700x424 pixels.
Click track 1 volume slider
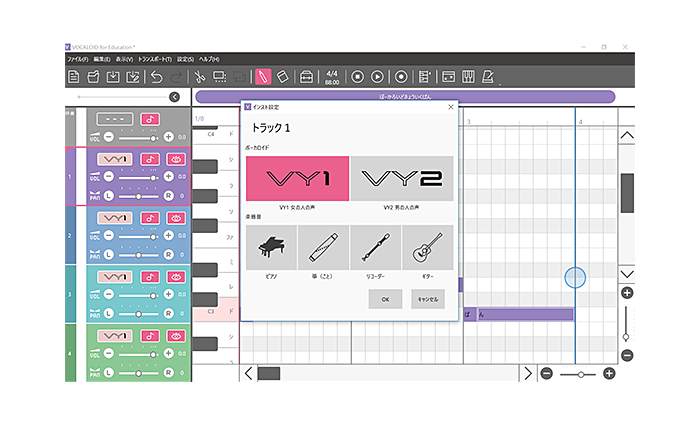138,177
